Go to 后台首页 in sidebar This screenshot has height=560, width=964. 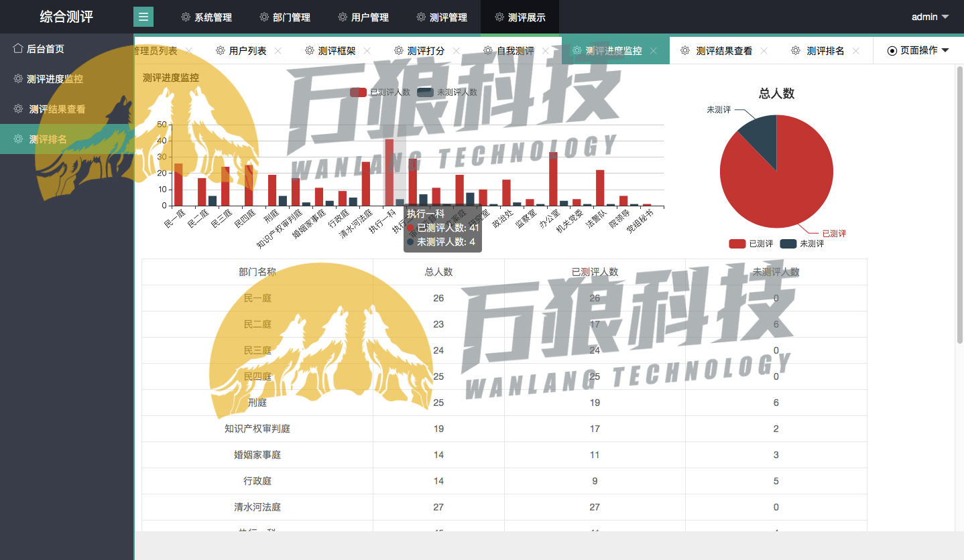pyautogui.click(x=67, y=48)
